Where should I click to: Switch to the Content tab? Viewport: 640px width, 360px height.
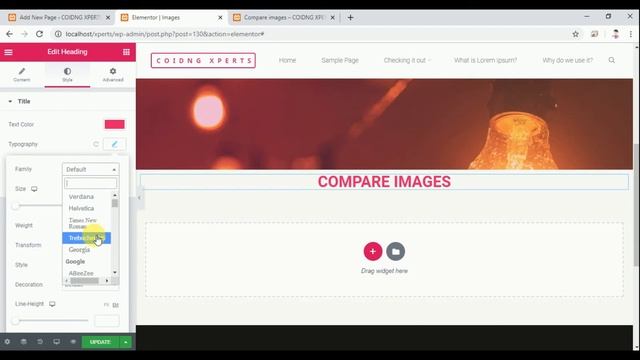click(22, 75)
